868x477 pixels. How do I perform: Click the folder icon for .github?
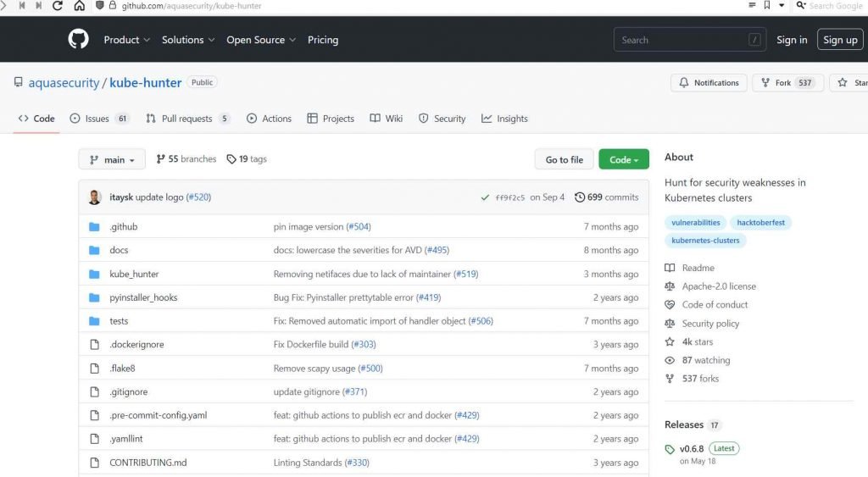(x=94, y=226)
